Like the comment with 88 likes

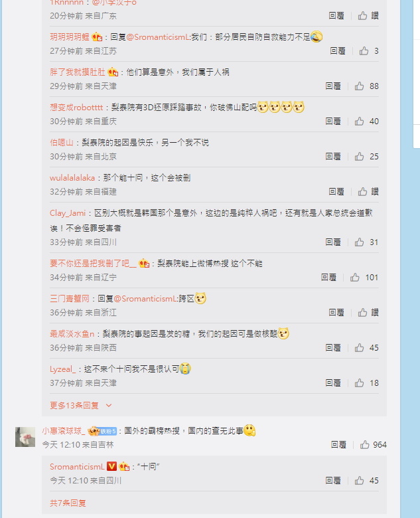tap(359, 86)
